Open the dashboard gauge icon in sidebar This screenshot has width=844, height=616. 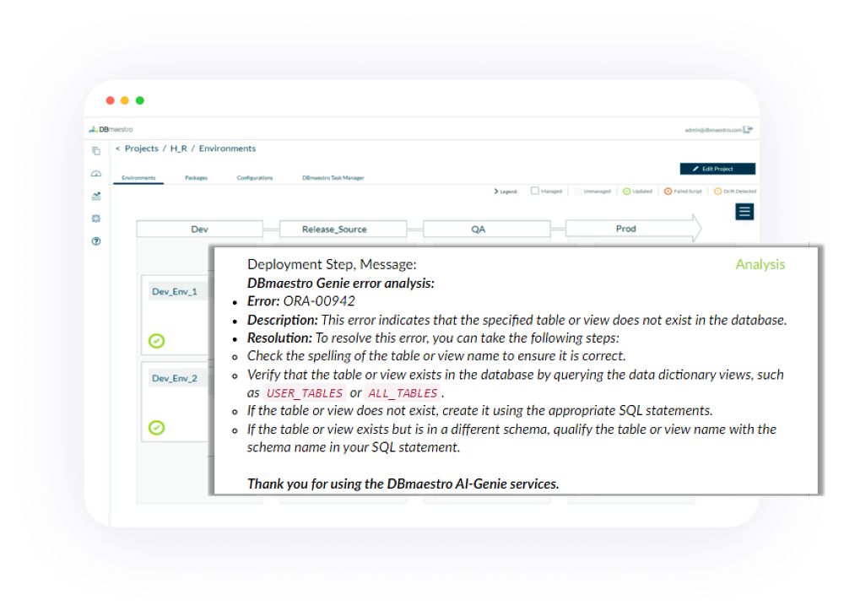(x=96, y=173)
